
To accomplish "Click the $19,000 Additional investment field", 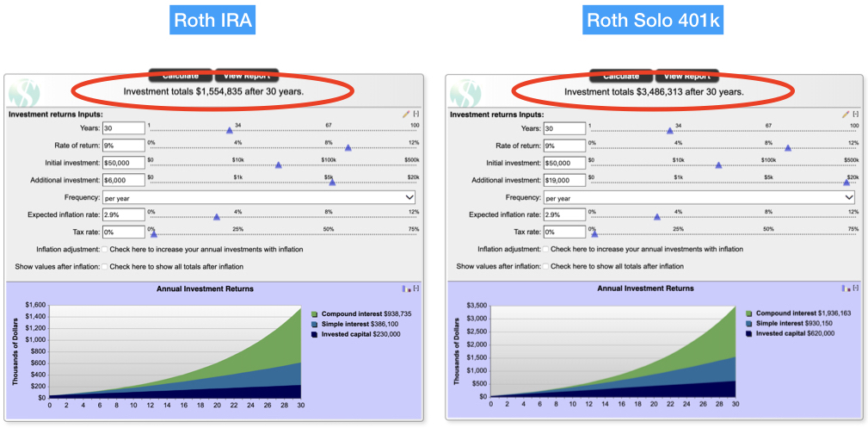I will [x=564, y=180].
